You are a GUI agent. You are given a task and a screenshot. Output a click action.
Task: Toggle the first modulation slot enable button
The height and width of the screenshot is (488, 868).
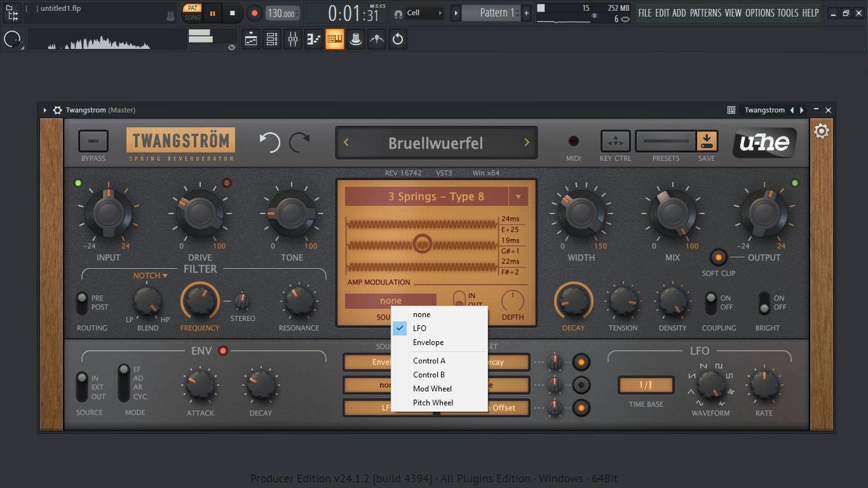(581, 362)
